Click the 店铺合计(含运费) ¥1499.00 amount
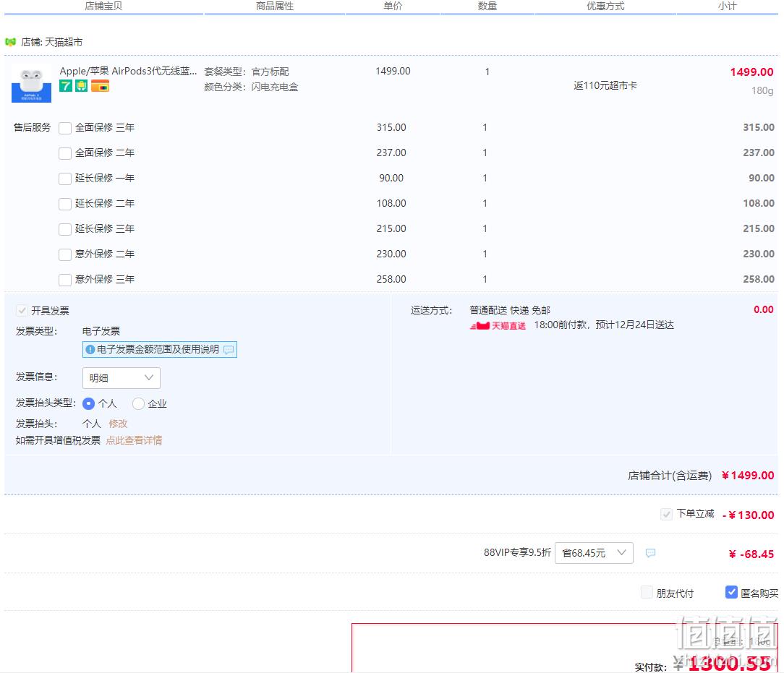 point(748,476)
